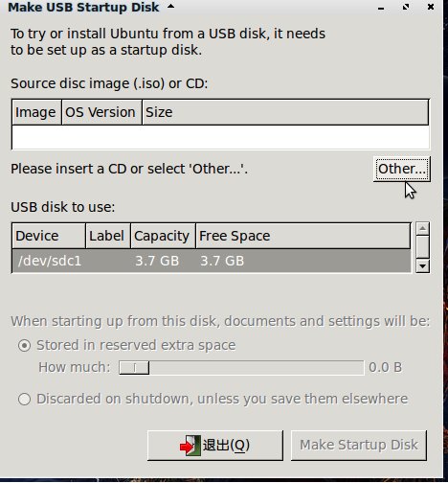Click the Label column header
This screenshot has height=483, width=448.
click(x=108, y=236)
